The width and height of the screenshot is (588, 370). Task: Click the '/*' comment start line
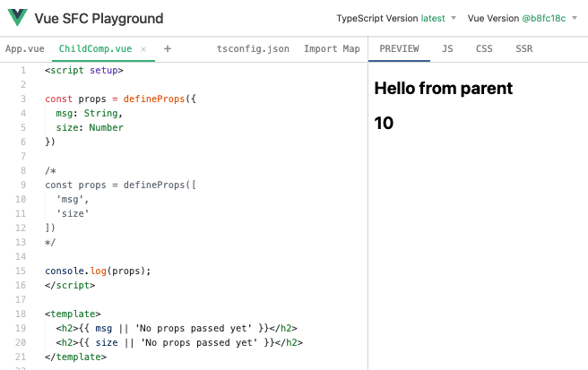click(50, 170)
